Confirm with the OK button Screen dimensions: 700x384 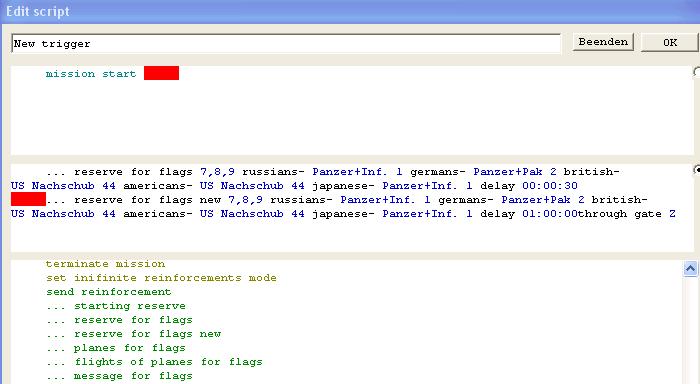(x=670, y=42)
